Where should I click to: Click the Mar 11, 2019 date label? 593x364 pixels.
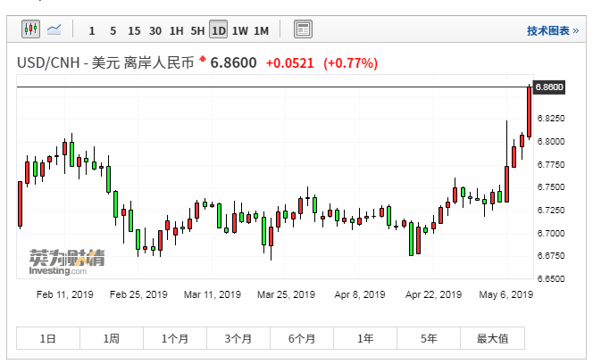[x=213, y=294]
